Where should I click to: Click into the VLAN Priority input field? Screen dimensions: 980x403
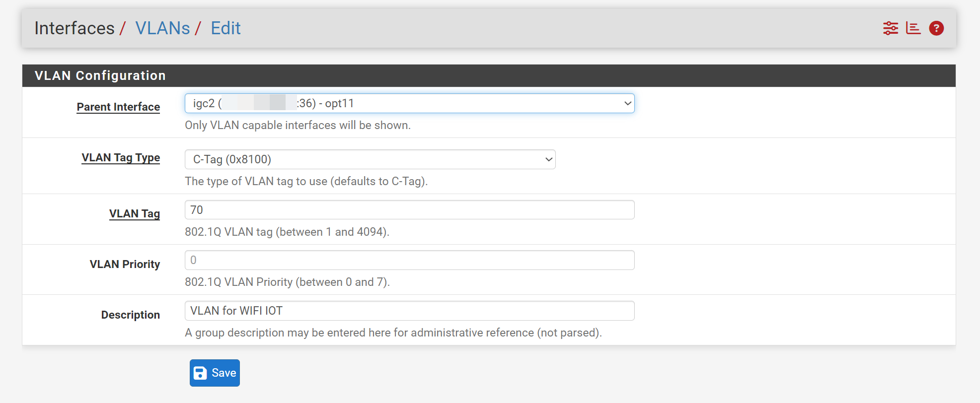[409, 260]
